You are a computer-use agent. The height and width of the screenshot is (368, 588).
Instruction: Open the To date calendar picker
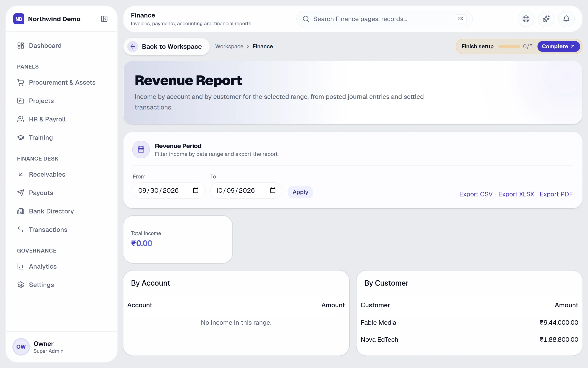[x=273, y=190]
